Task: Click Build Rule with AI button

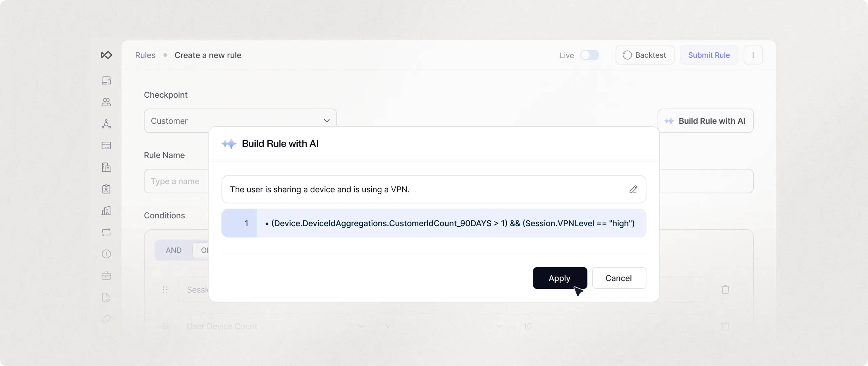Action: [x=705, y=121]
